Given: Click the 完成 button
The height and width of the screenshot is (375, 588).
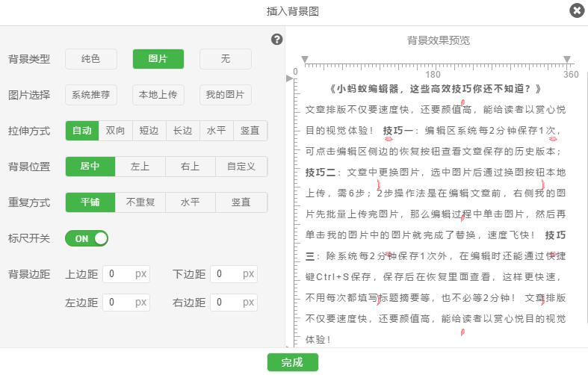Looking at the screenshot, I should (293, 362).
